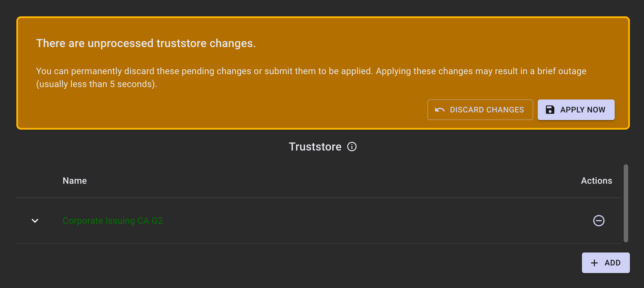Open the Corporate Issuing CA G2 name
The width and height of the screenshot is (644, 288).
click(x=113, y=221)
